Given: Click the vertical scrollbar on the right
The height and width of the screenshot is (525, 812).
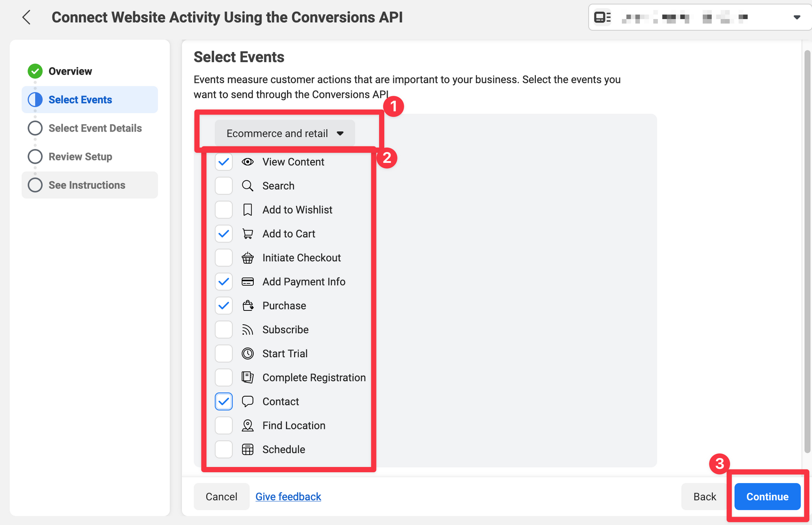Looking at the screenshot, I should [807, 252].
